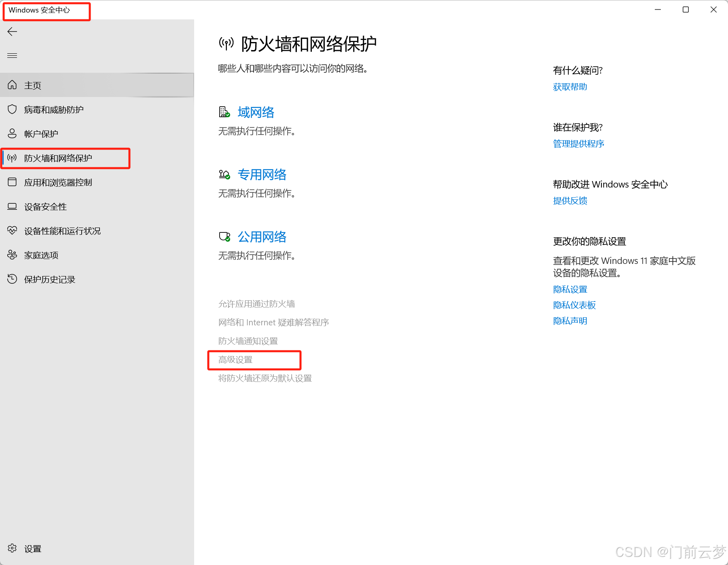The height and width of the screenshot is (565, 728).
Task: Open 管理提供程序 link
Action: tap(578, 144)
